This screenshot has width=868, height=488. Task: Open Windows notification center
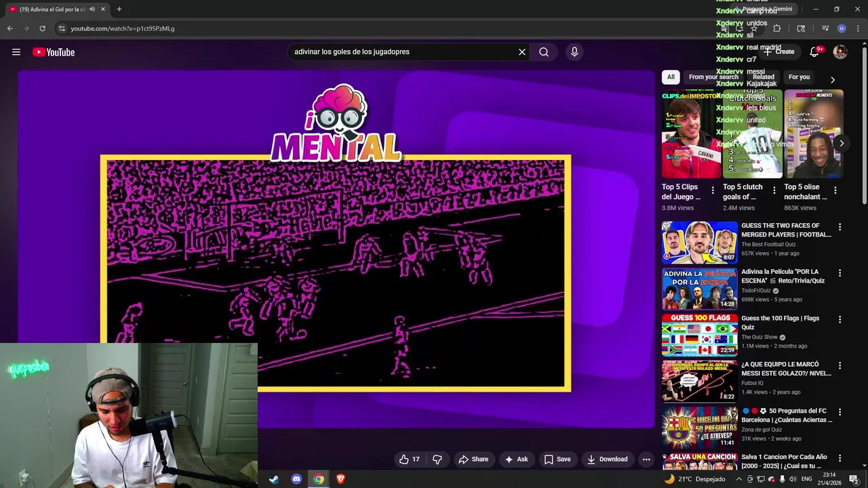[854, 479]
